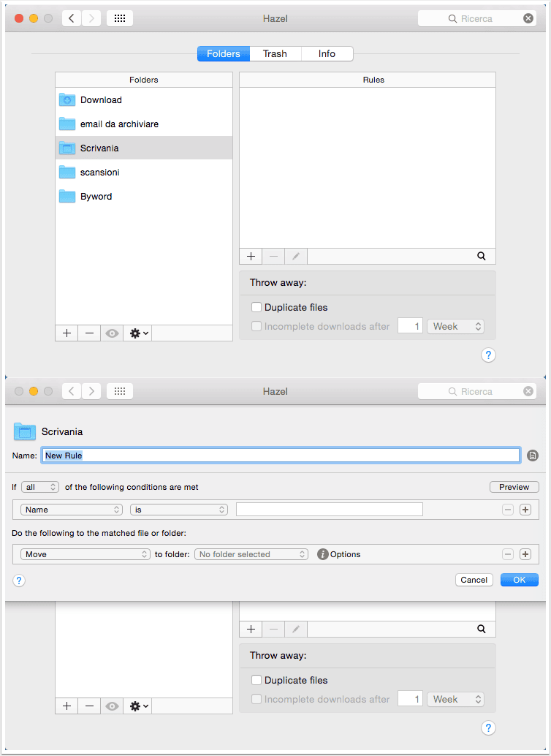Add condition with plus button in condition row
Viewport: 551px width, 756px height.
coord(525,510)
